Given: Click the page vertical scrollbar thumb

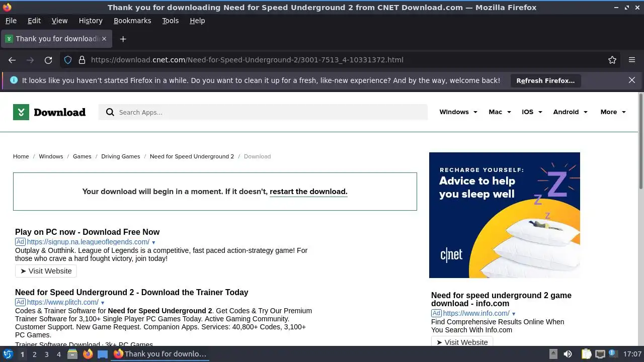Looking at the screenshot, I should tap(640, 141).
